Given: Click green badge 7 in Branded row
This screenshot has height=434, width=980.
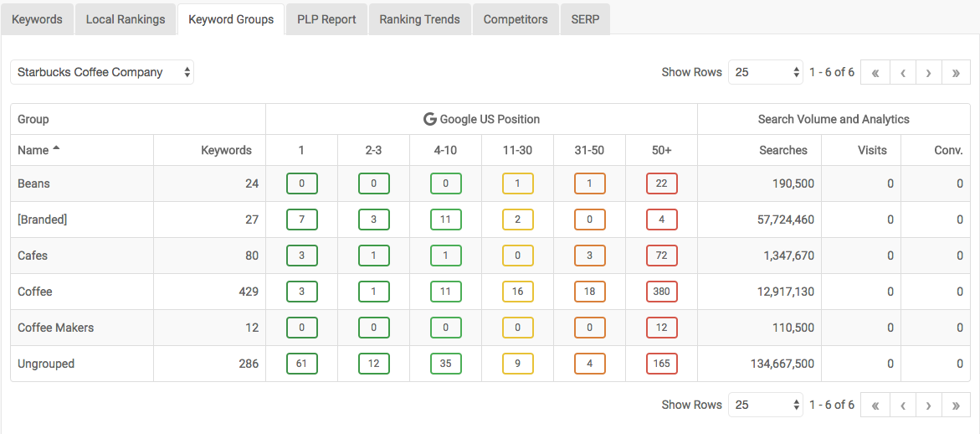Looking at the screenshot, I should 302,220.
